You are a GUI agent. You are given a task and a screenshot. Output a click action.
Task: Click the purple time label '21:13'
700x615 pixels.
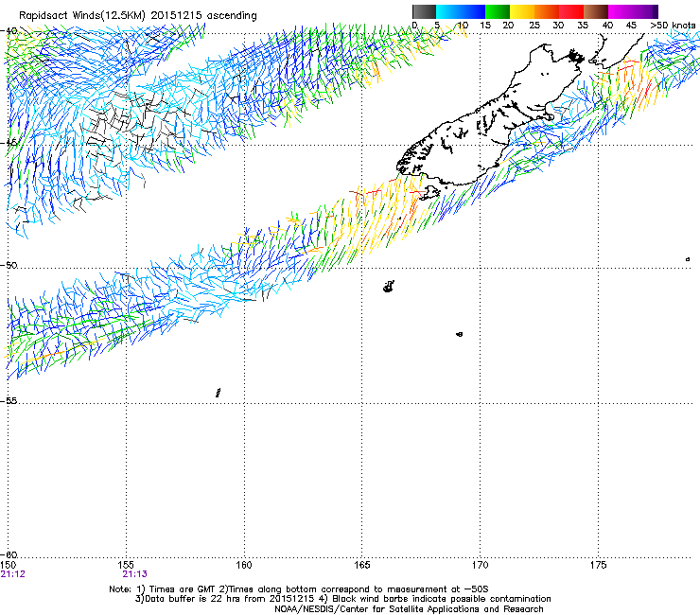click(135, 574)
